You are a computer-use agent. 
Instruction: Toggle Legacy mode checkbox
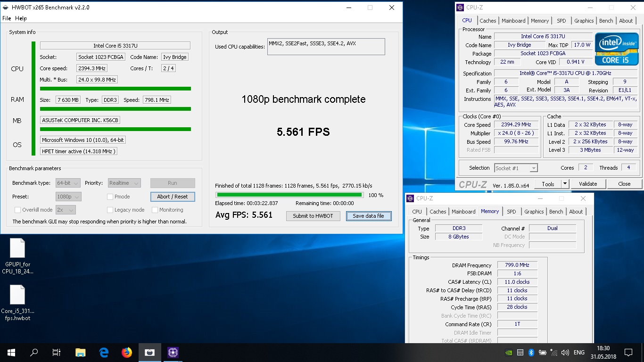pos(110,210)
